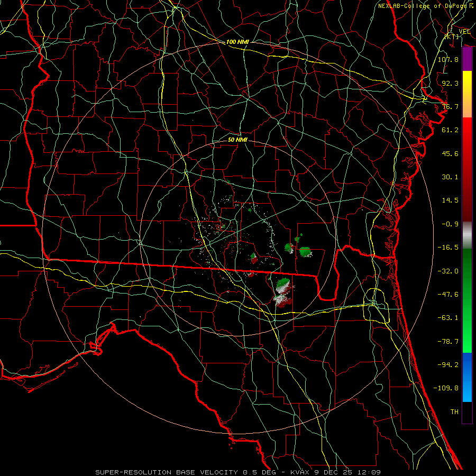The image size is (476, 476).
Task: Select the 76.7 velocity scale value
Action: coord(450,106)
